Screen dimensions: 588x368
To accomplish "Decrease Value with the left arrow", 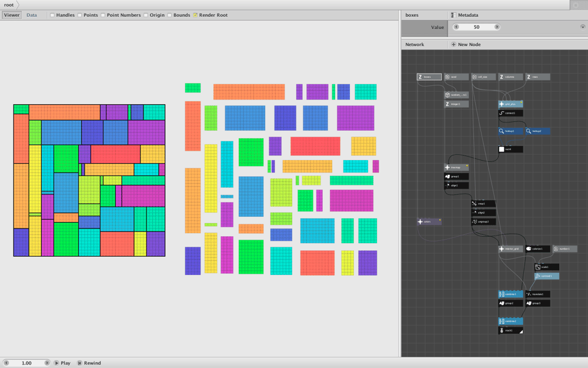I will tap(456, 27).
